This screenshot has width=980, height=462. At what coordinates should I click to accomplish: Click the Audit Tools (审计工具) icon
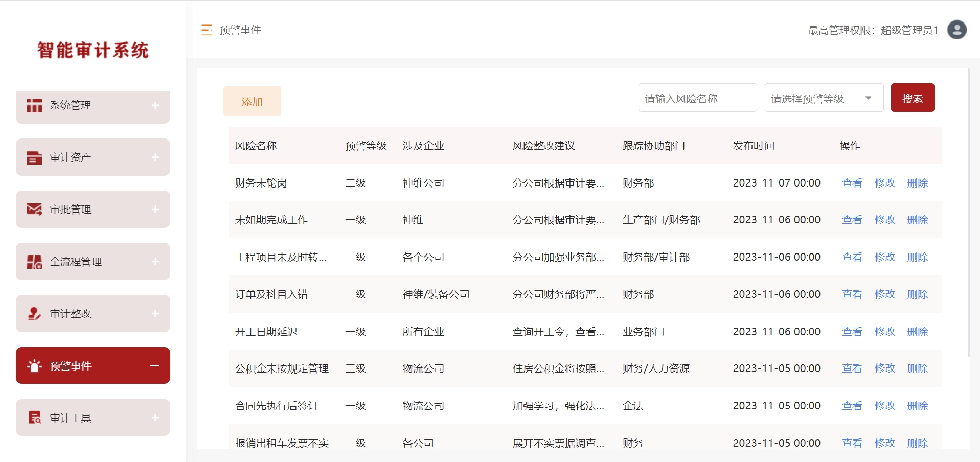34,418
